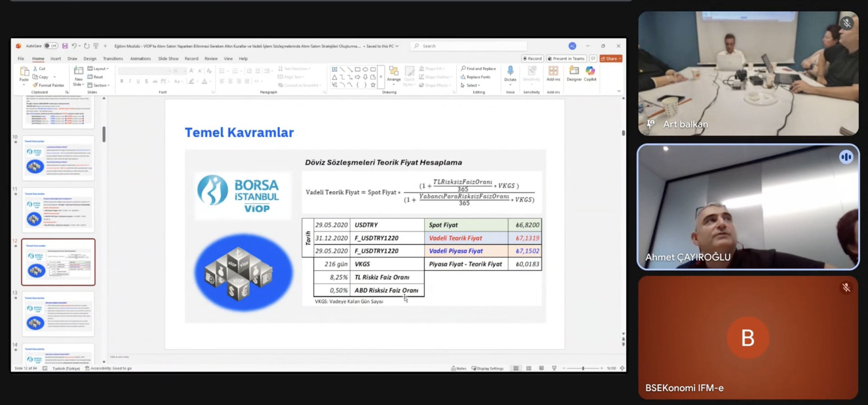Screen dimensions: 868x405
Task: Open the Slide Show tab
Action: click(x=168, y=58)
